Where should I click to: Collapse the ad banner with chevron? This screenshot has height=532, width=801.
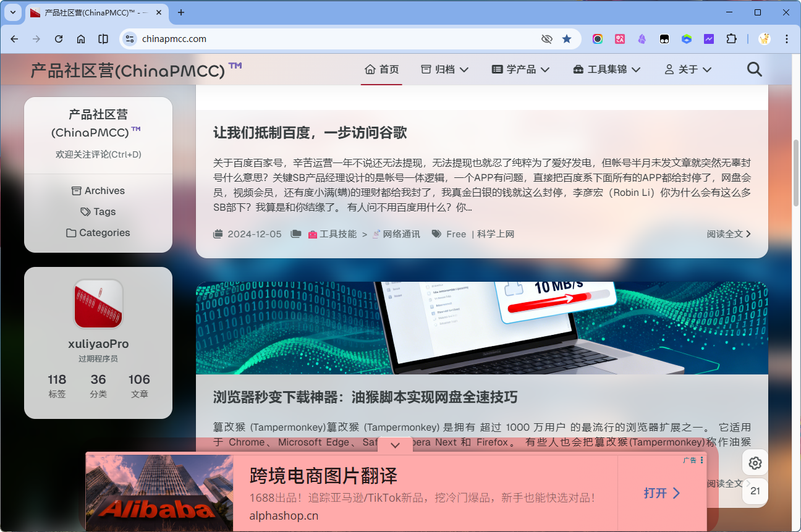pos(396,445)
